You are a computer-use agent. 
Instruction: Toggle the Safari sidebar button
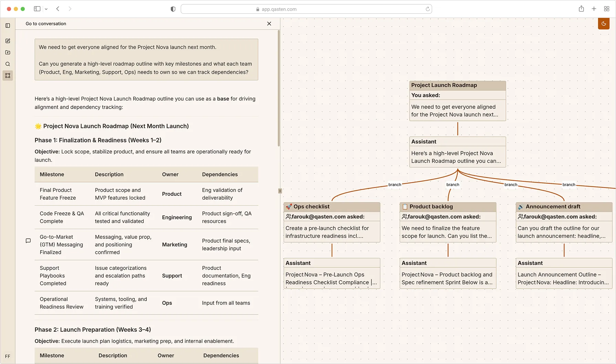point(37,9)
